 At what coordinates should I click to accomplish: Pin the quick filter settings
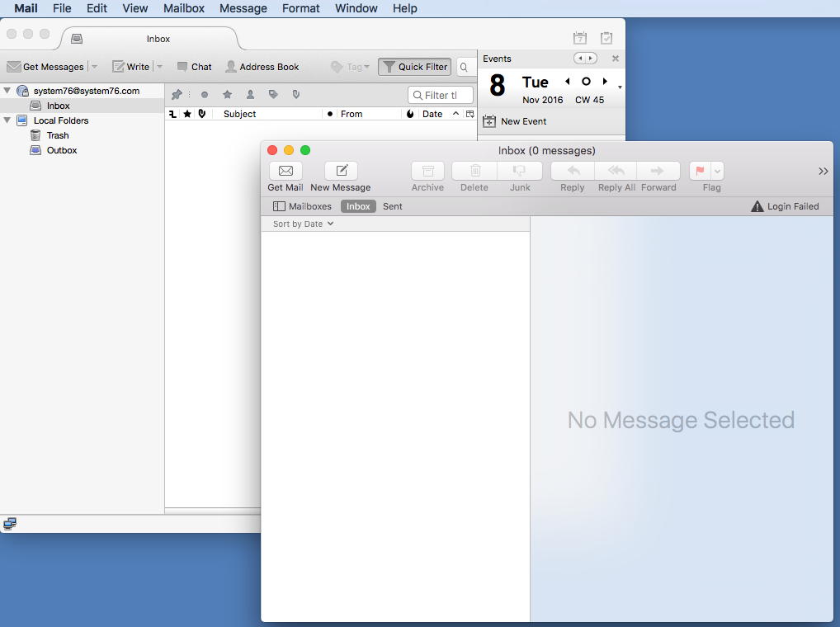(176, 94)
